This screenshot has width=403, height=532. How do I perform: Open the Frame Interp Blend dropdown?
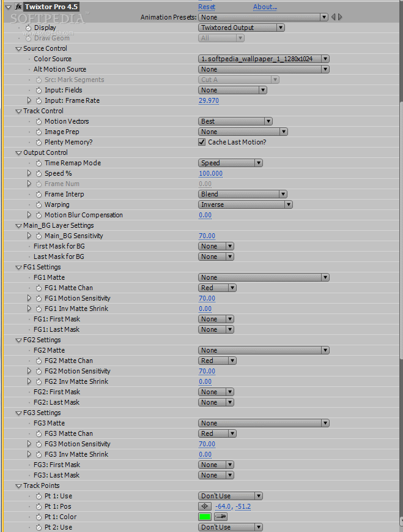point(243,194)
